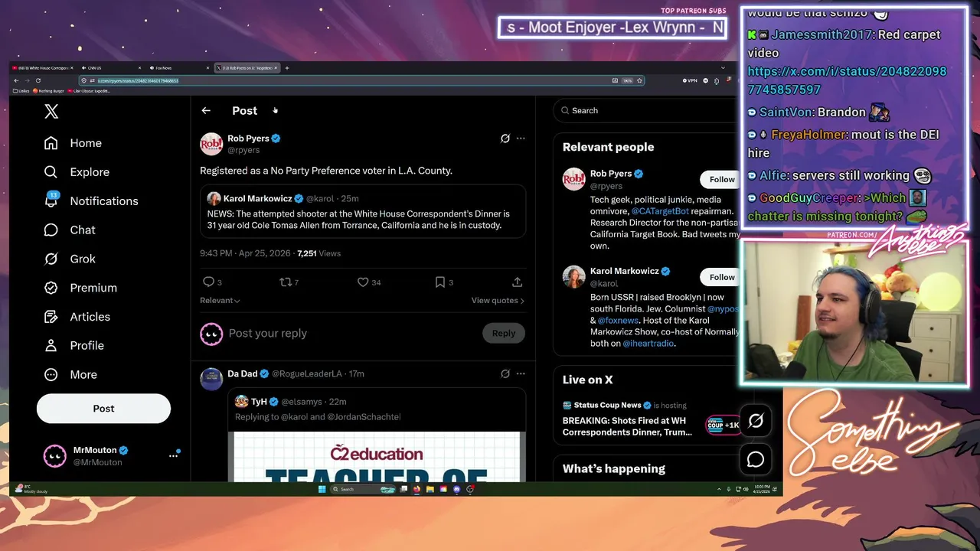Open Explore in the sidebar
Image resolution: width=980 pixels, height=551 pixels.
click(77, 172)
